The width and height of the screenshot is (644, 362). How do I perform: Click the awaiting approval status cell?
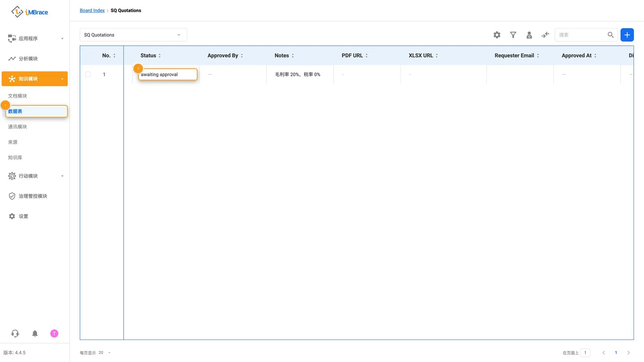coord(168,74)
